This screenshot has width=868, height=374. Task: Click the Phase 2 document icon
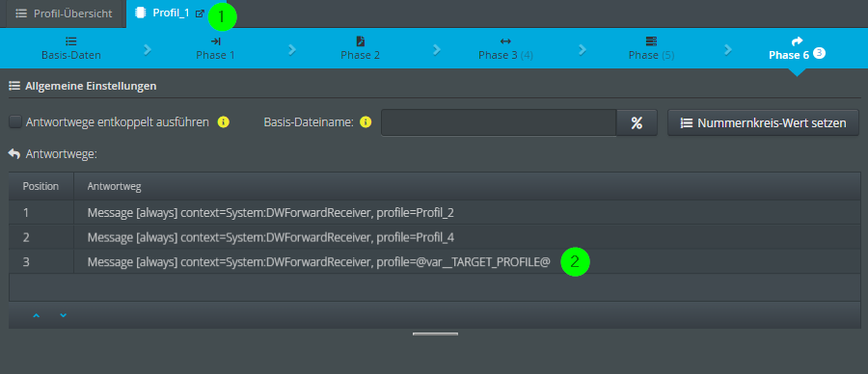(x=361, y=41)
